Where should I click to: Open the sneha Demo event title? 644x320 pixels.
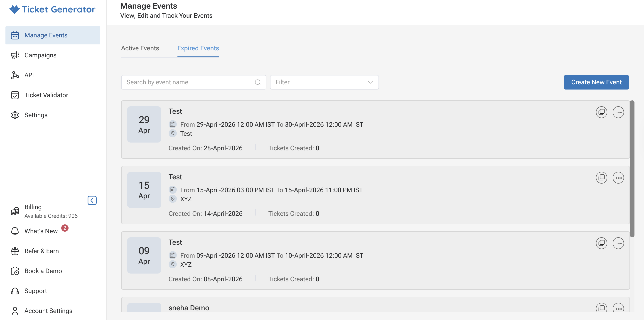click(189, 308)
